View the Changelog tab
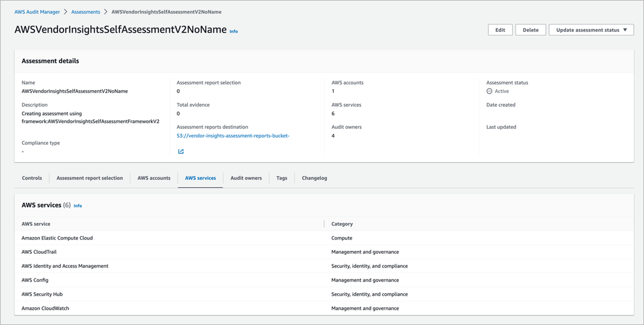This screenshot has height=325, width=644. point(314,178)
